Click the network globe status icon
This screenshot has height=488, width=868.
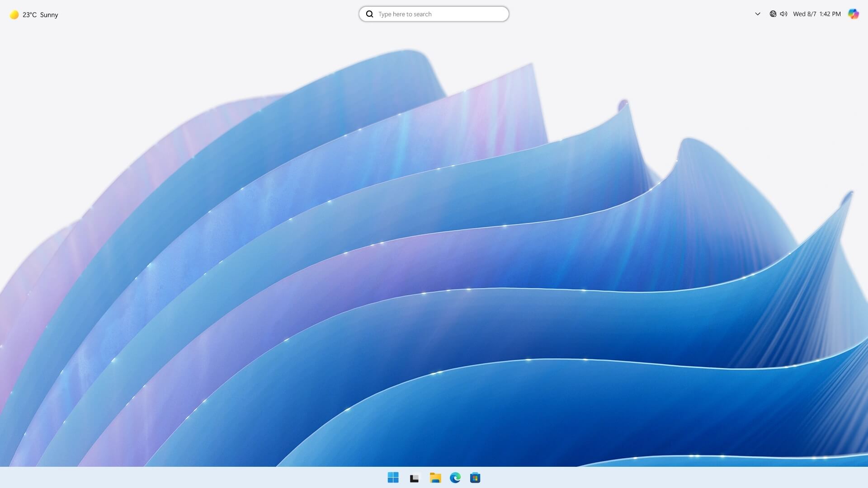pos(773,14)
